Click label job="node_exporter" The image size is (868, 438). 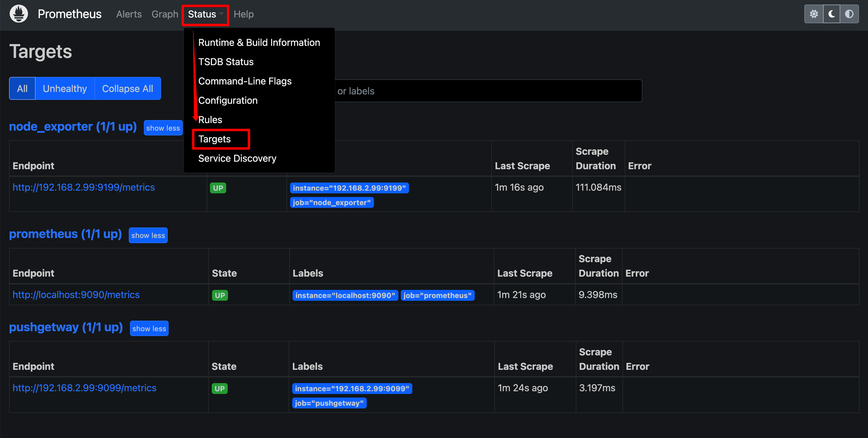[332, 202]
